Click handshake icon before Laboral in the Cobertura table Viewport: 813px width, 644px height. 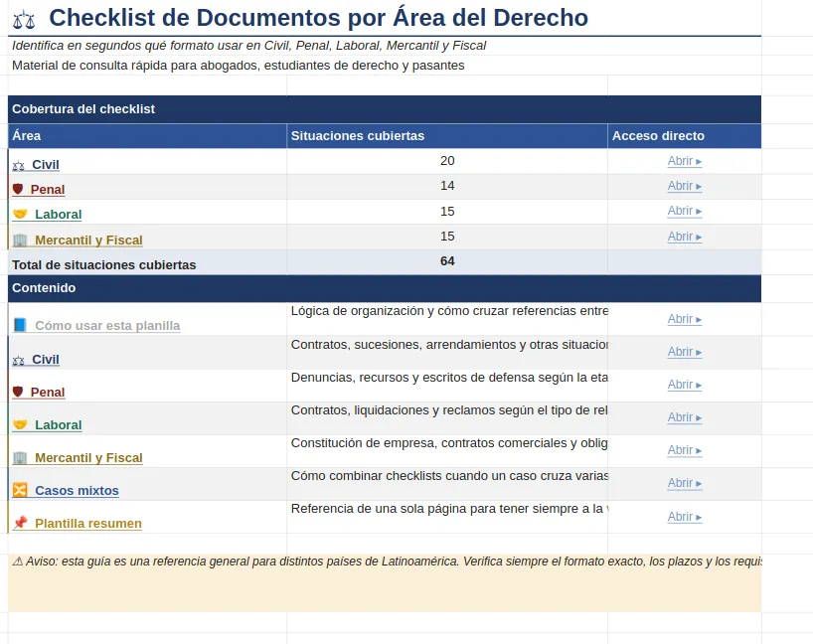(20, 214)
